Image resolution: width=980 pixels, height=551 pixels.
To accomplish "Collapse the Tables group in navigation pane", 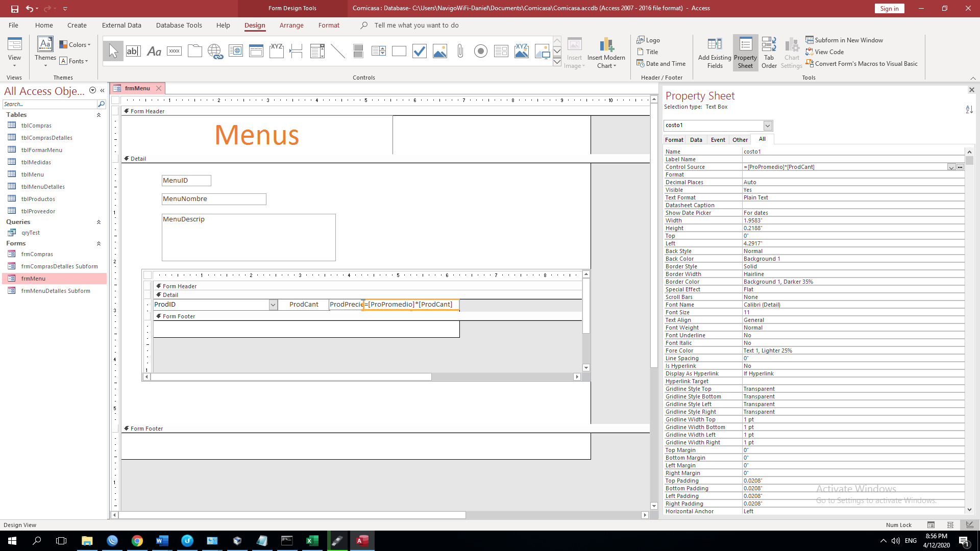I will pos(99,115).
